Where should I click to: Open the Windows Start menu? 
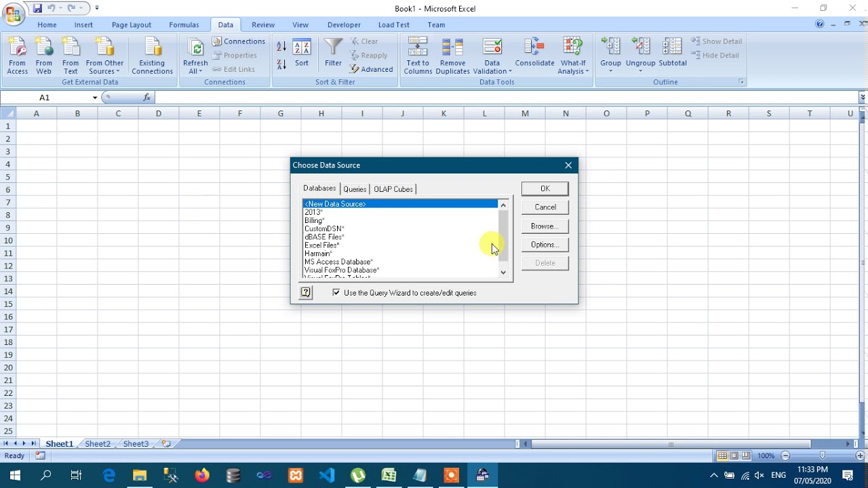point(15,475)
